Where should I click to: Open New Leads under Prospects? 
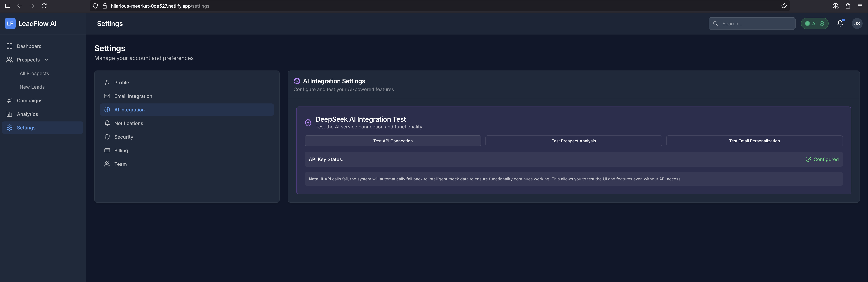click(x=32, y=87)
